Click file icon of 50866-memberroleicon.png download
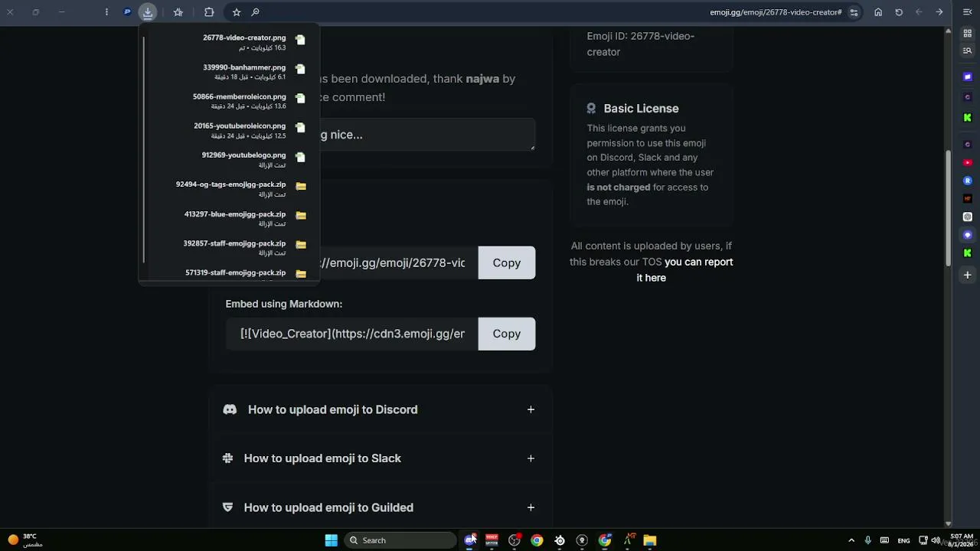The height and width of the screenshot is (551, 980). [x=300, y=99]
